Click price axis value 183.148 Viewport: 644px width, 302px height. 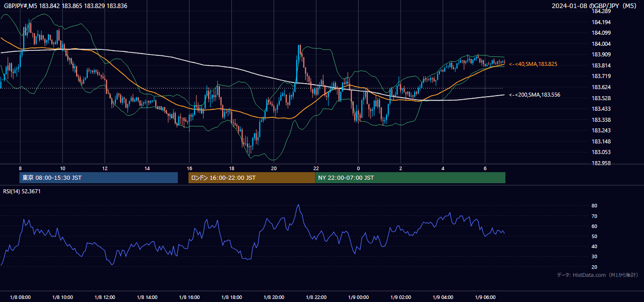(x=601, y=141)
